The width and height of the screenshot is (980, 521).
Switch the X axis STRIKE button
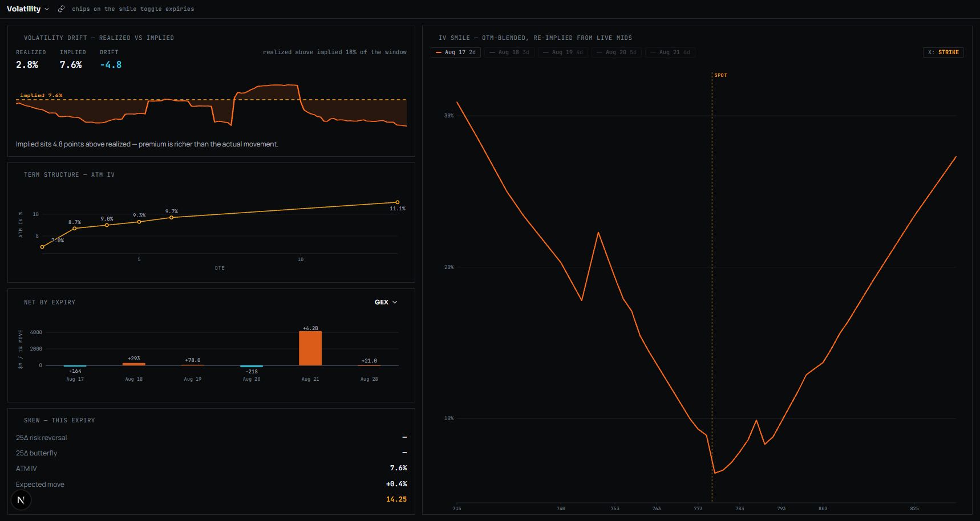pyautogui.click(x=943, y=52)
